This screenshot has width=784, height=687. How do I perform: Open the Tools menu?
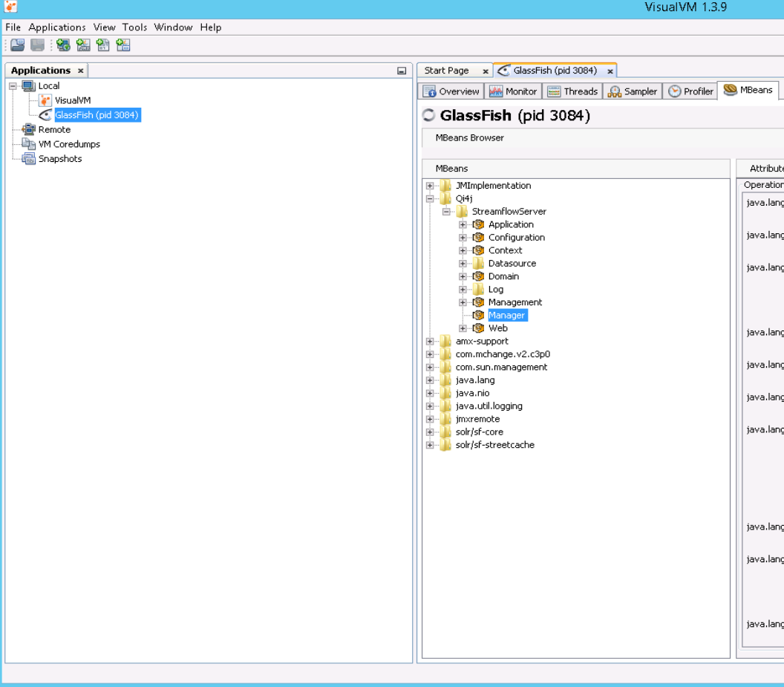pyautogui.click(x=134, y=27)
